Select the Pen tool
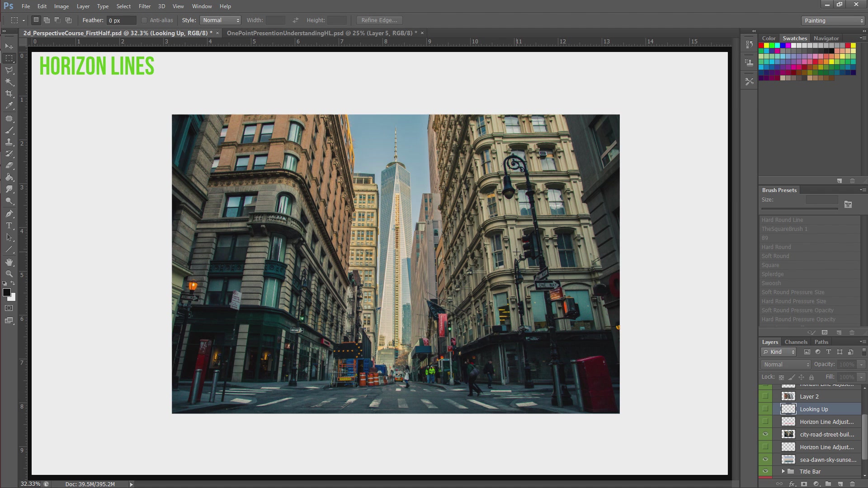Screen dimensions: 868x488 (x=9, y=214)
